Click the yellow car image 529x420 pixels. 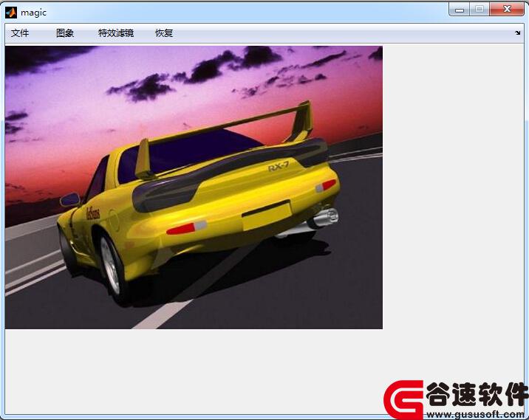[x=194, y=187]
